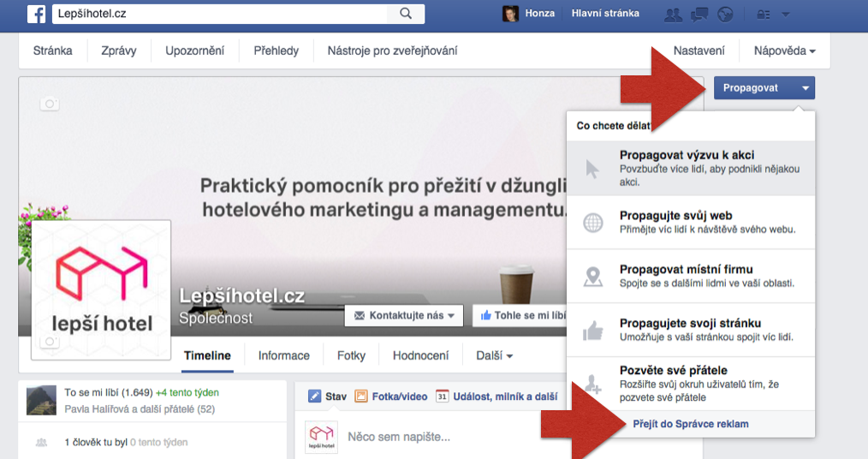This screenshot has width=868, height=459.
Task: Click the pencil icon beside Stav
Action: 314,396
